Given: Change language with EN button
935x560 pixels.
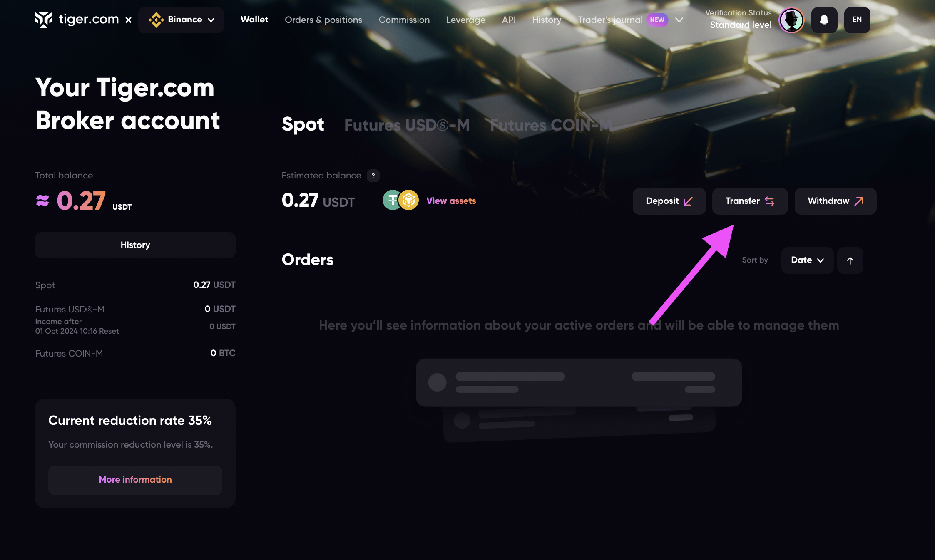Looking at the screenshot, I should click(x=857, y=20).
